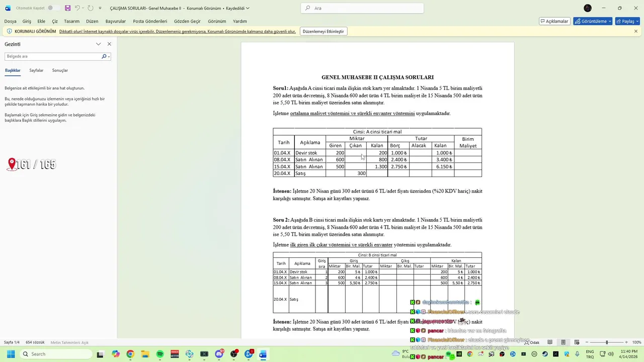The height and width of the screenshot is (362, 644).
Task: Click Düzenlemeyi Etkinleştir button
Action: (324, 31)
